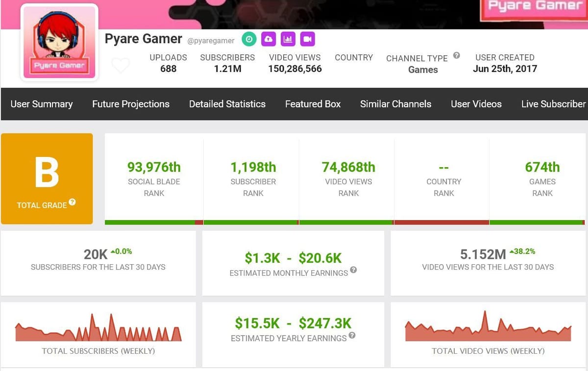Click the total subscribers weekly graph
588x371 pixels.
(x=98, y=328)
